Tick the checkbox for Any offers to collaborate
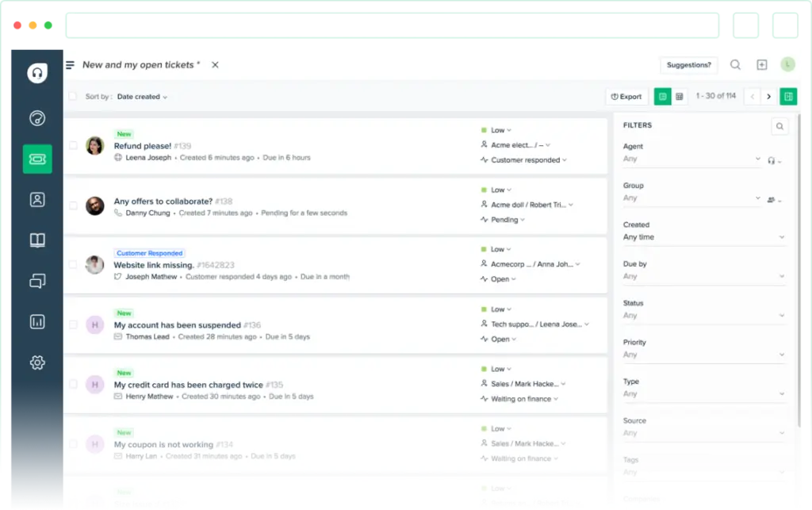 click(x=74, y=205)
